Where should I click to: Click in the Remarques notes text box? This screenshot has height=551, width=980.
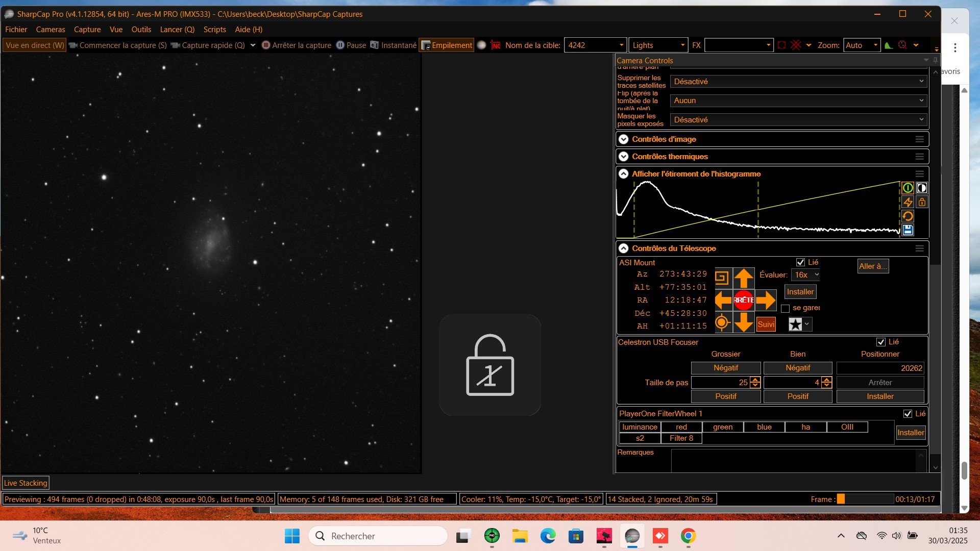(x=798, y=461)
